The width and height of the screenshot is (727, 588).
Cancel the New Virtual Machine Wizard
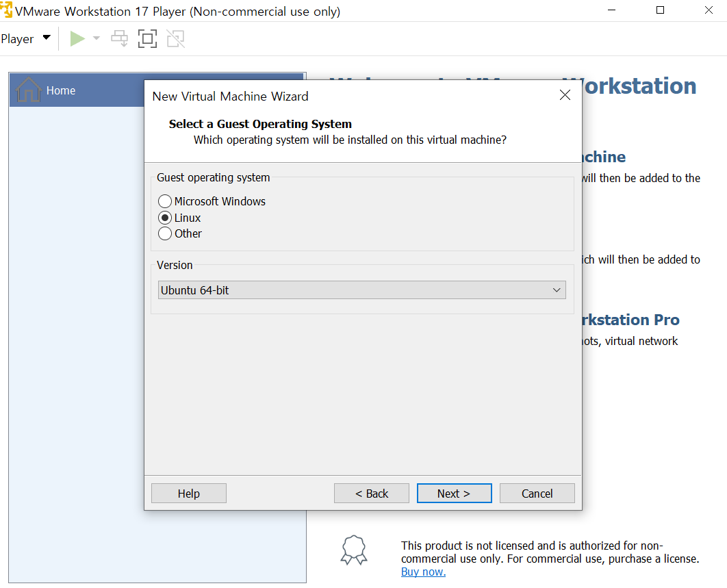pos(537,494)
